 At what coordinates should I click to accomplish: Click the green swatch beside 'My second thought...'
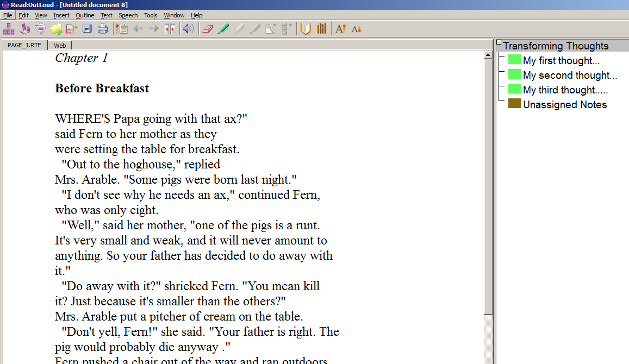coord(515,74)
